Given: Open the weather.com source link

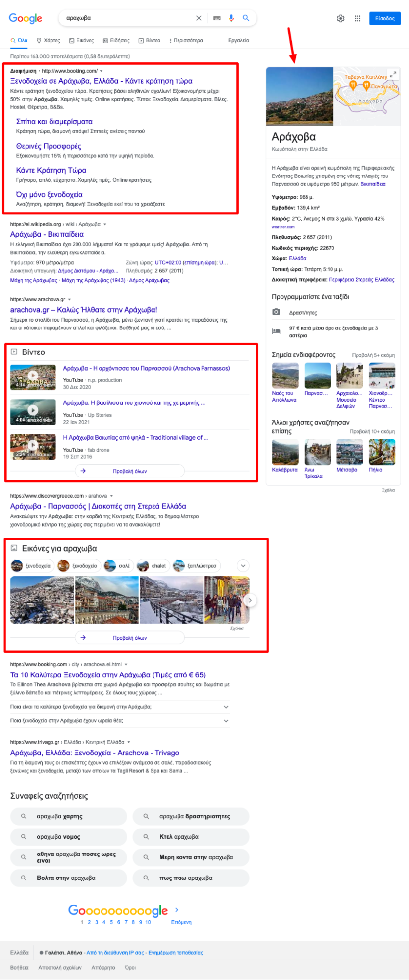Looking at the screenshot, I should tap(283, 227).
